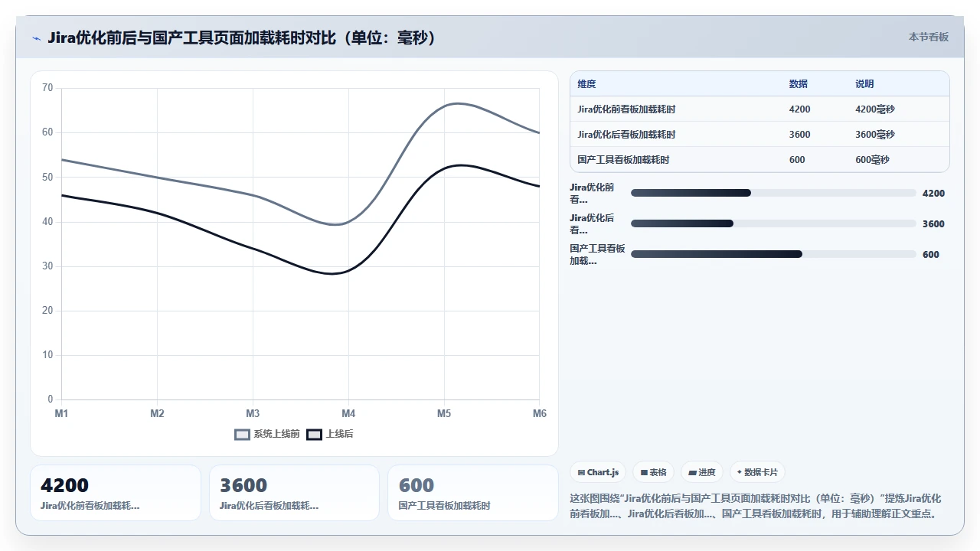Click the M5 x-axis label
Image resolution: width=980 pixels, height=551 pixels.
point(444,413)
